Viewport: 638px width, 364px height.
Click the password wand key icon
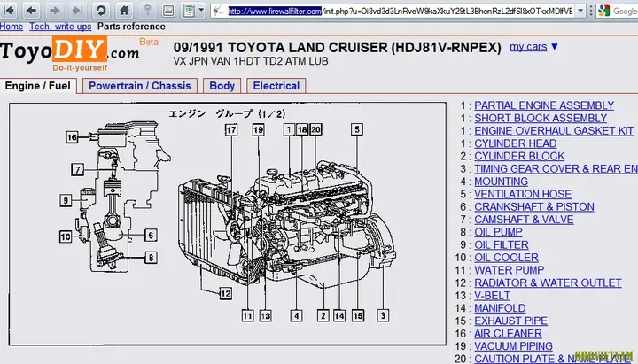(148, 10)
